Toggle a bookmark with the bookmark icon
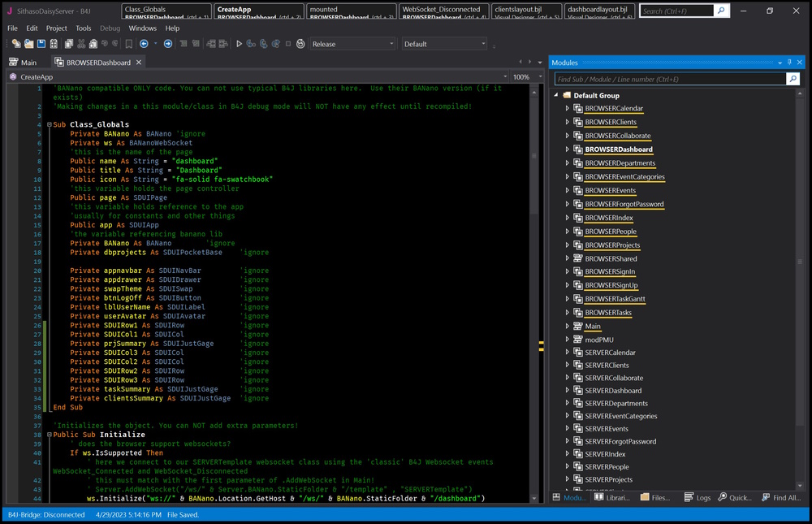 129,44
